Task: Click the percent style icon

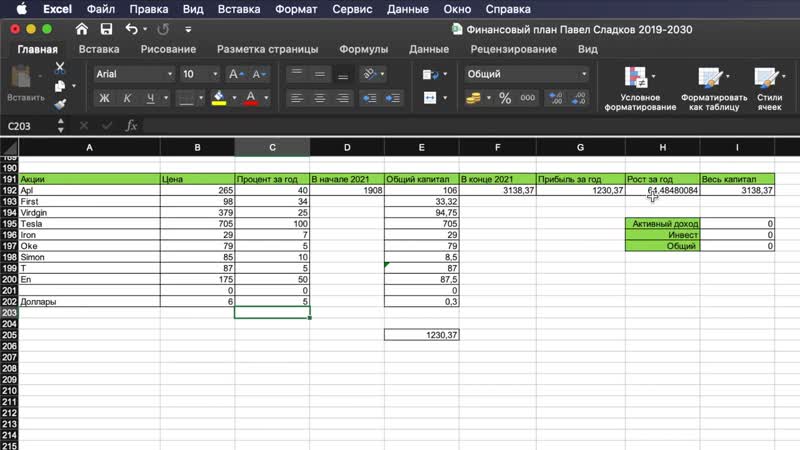Action: 505,98
